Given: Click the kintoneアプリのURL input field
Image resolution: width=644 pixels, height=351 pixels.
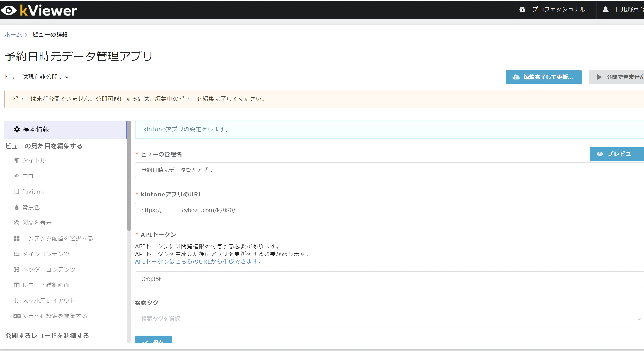Looking at the screenshot, I should tap(381, 210).
